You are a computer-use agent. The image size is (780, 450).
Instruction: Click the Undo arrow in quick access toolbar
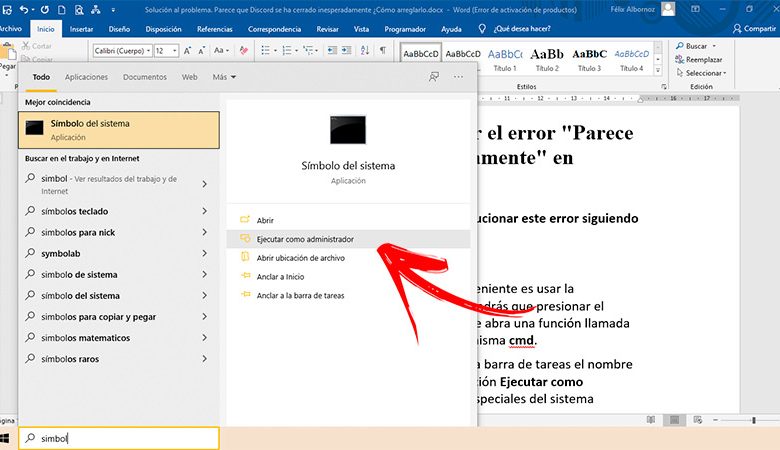click(x=24, y=9)
